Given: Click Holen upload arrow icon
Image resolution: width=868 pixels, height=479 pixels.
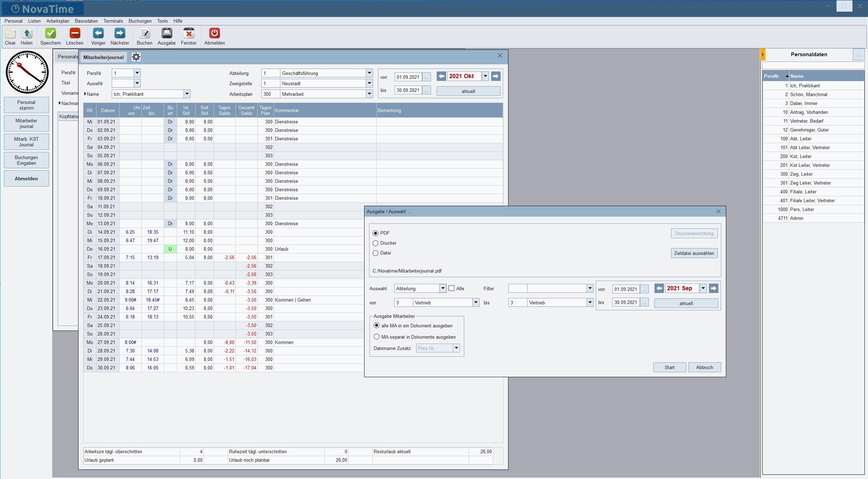Looking at the screenshot, I should [x=27, y=34].
